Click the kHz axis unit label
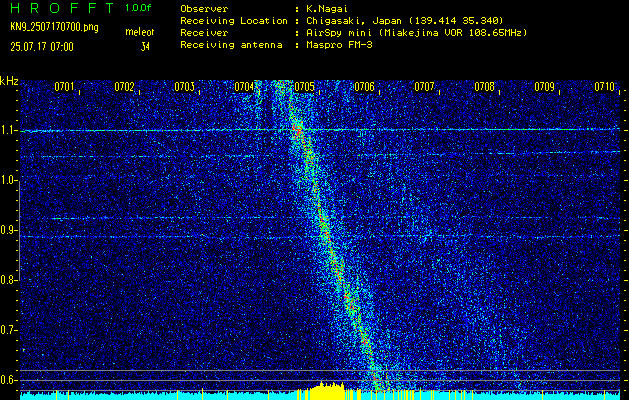Viewport: 629px width, 400px height. (9, 81)
